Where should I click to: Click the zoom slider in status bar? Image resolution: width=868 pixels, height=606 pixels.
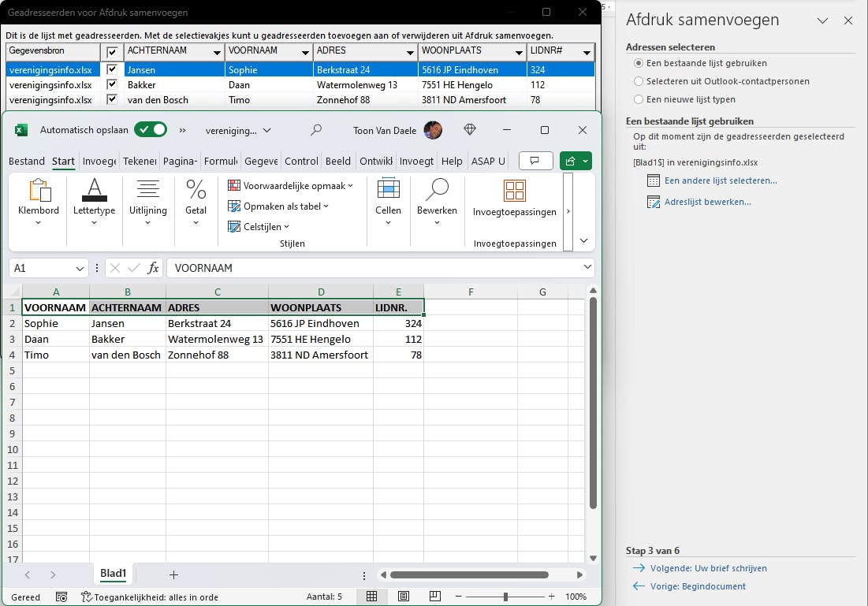505,597
